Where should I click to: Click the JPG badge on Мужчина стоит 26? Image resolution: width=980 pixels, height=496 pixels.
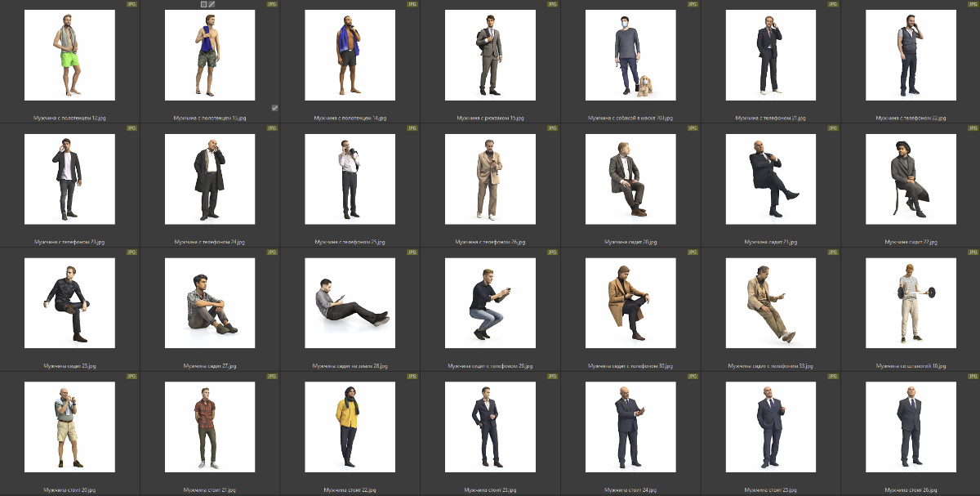pyautogui.click(x=973, y=377)
